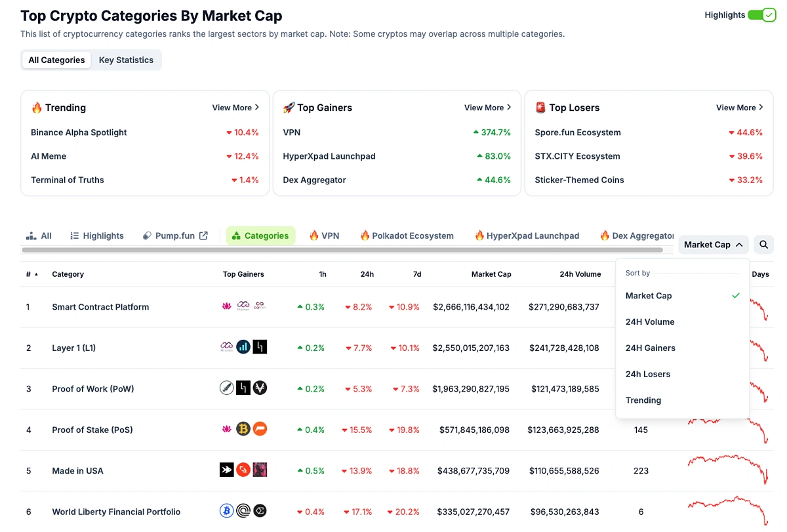The width and height of the screenshot is (787, 532).
Task: Select HyperXpad Launchpad filter tab
Action: pos(527,235)
